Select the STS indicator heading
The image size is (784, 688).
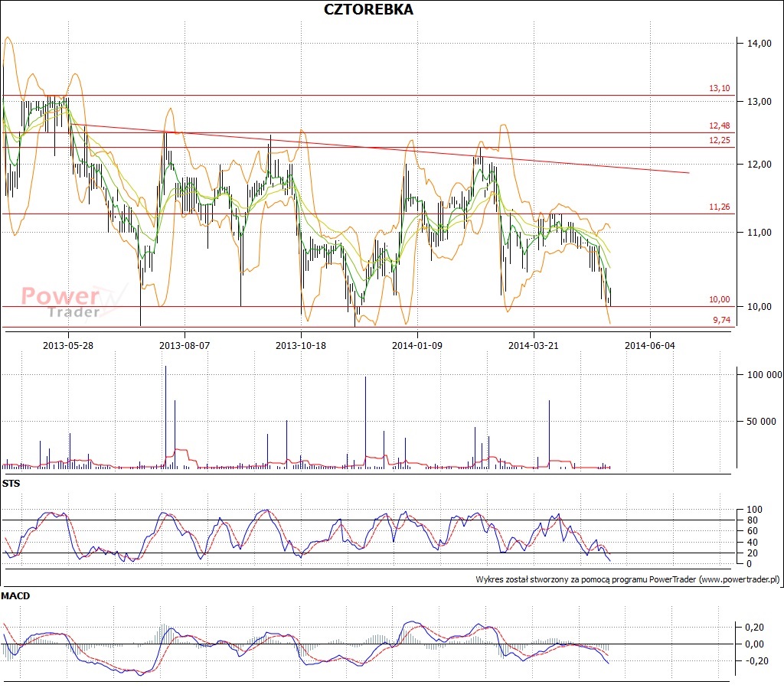(x=11, y=483)
